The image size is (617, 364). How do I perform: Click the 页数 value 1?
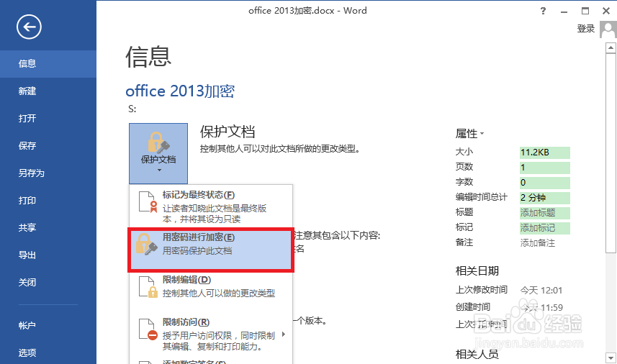[x=544, y=168]
